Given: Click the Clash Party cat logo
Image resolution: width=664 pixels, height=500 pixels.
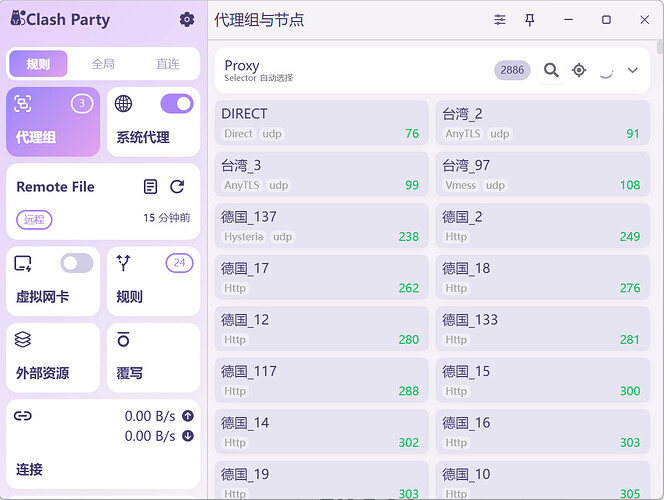Looking at the screenshot, I should 18,19.
